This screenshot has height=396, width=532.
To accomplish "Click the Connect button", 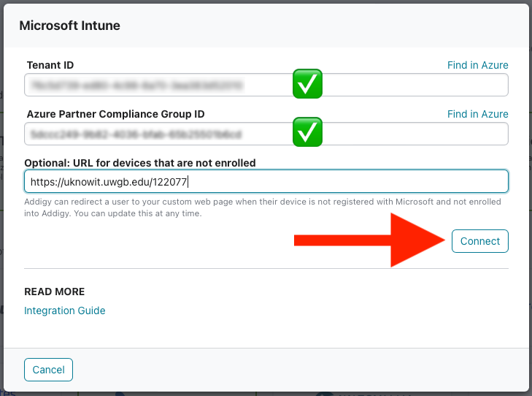I will click(479, 241).
